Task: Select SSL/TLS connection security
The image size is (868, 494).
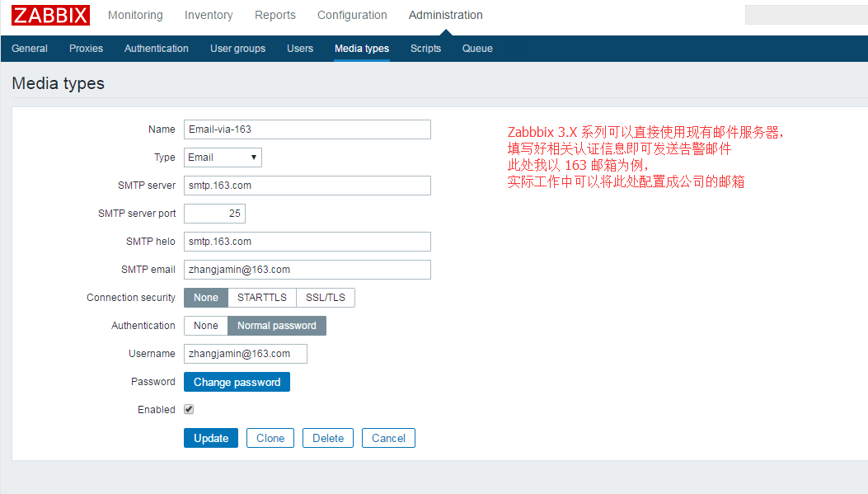Action: [x=326, y=298]
